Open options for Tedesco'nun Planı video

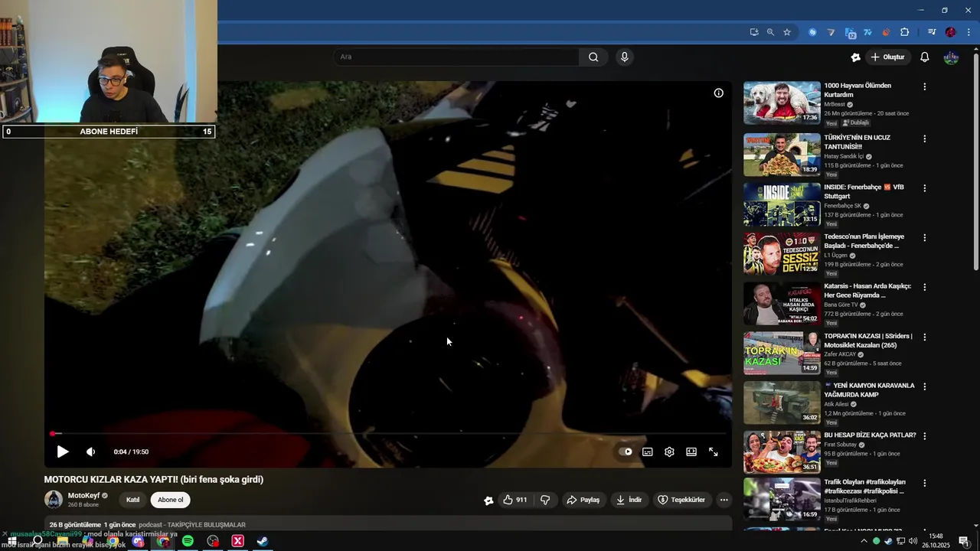click(x=924, y=237)
